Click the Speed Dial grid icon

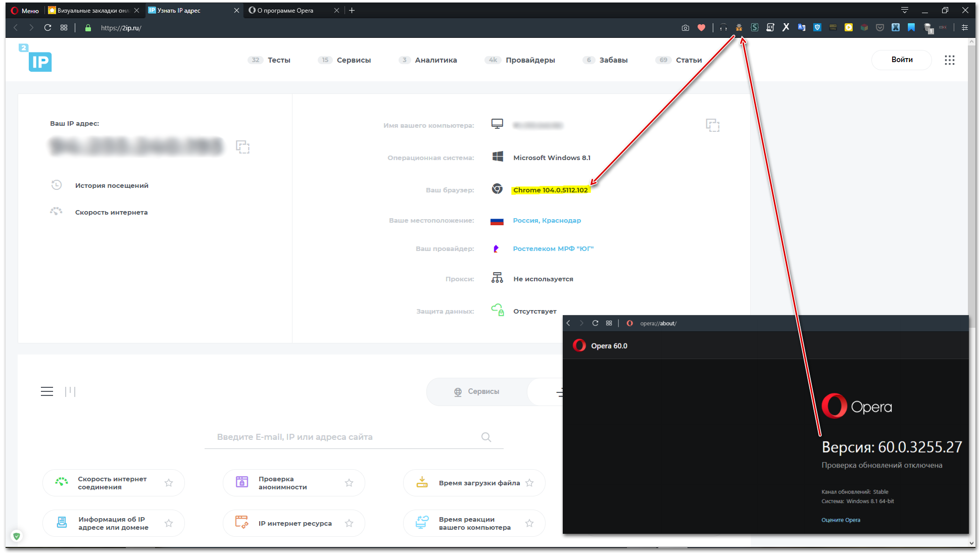click(x=64, y=28)
